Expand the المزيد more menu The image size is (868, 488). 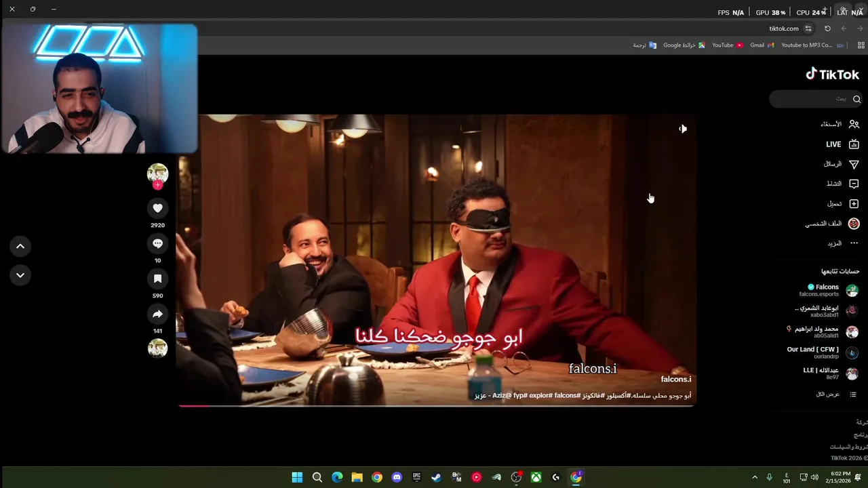coord(842,243)
